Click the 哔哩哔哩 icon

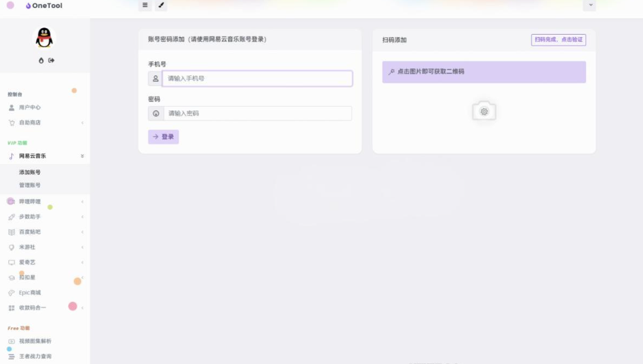pyautogui.click(x=11, y=201)
